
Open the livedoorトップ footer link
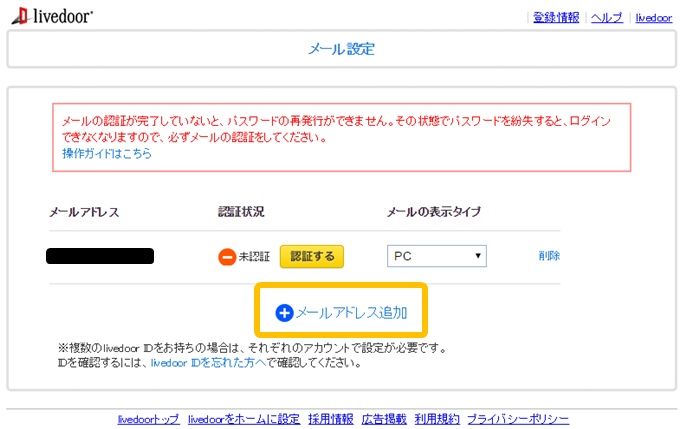coord(149,419)
